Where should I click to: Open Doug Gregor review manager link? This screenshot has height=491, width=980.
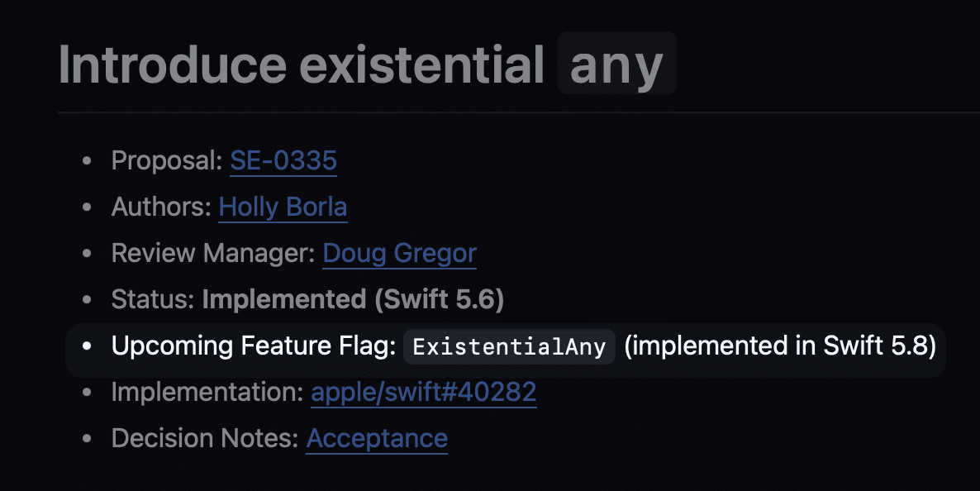[399, 253]
